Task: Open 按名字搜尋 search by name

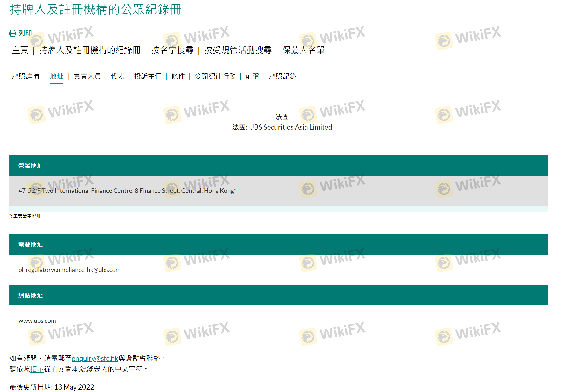Action: click(x=172, y=50)
